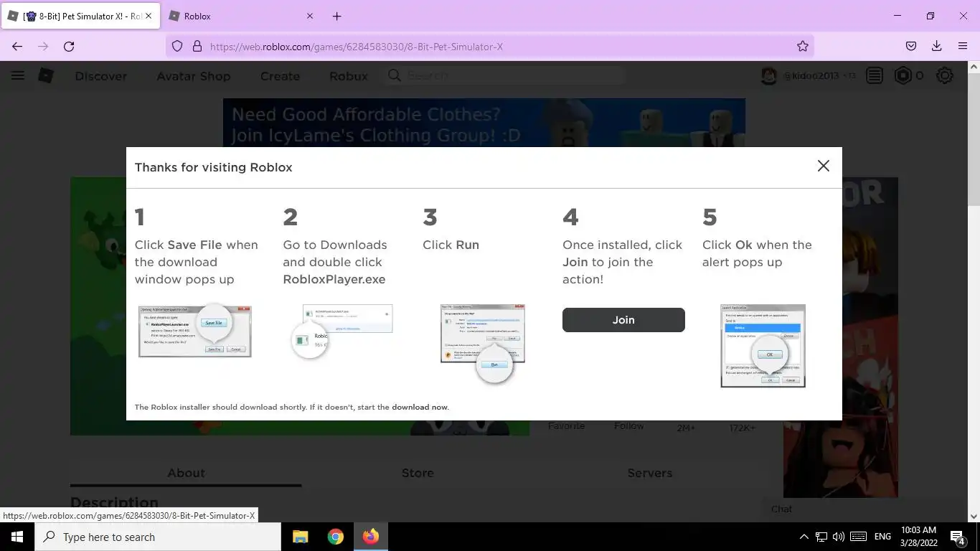980x551 pixels.
Task: Open the Roblox settings gear
Action: (x=945, y=75)
